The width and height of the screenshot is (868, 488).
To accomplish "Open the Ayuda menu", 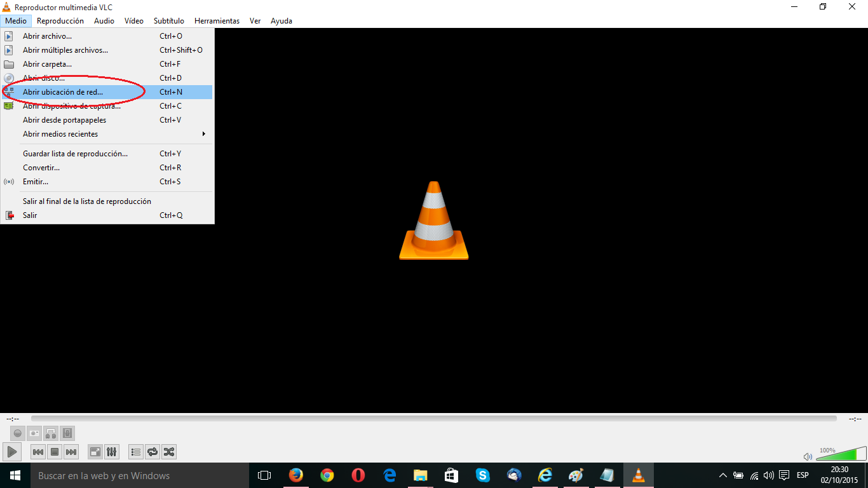I will tap(281, 21).
